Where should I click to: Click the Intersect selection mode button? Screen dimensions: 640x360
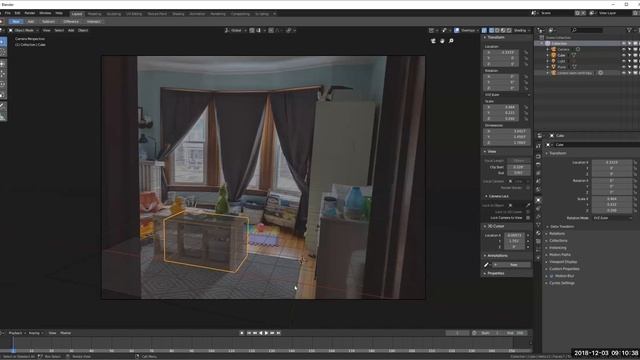tap(93, 22)
